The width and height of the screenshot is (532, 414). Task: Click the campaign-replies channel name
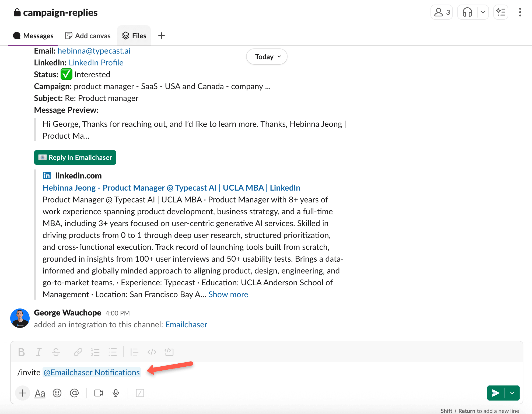(x=60, y=13)
